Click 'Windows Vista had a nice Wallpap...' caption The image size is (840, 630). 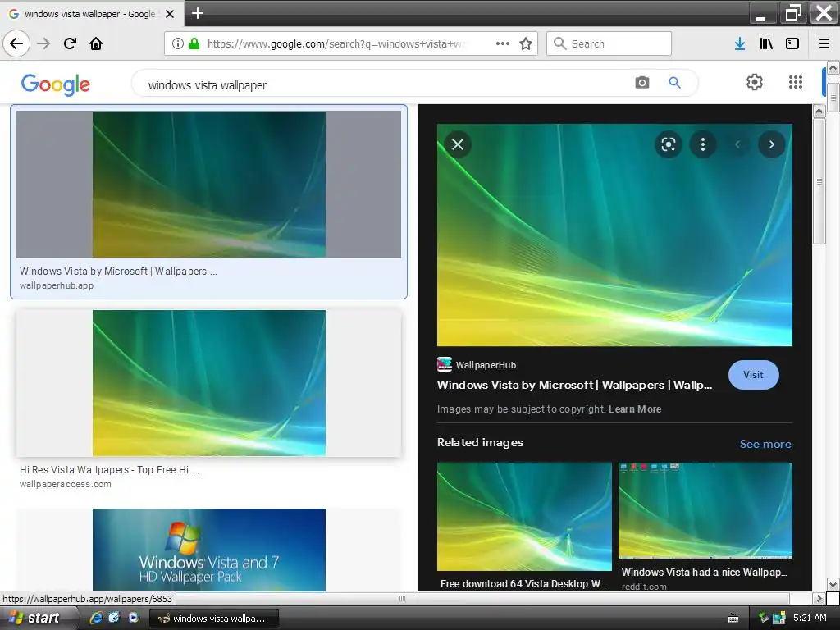pyautogui.click(x=704, y=572)
